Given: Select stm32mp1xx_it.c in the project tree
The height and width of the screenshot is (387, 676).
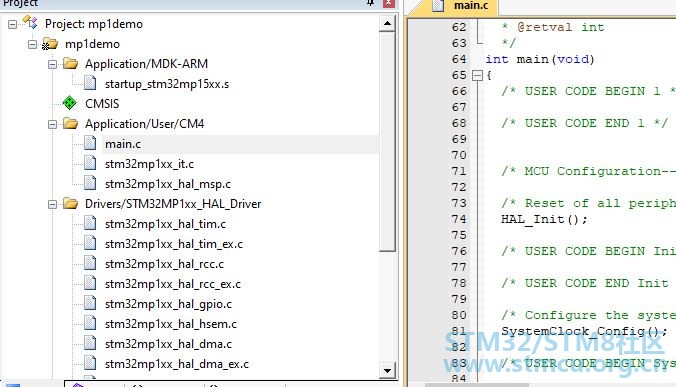Looking at the screenshot, I should [149, 164].
